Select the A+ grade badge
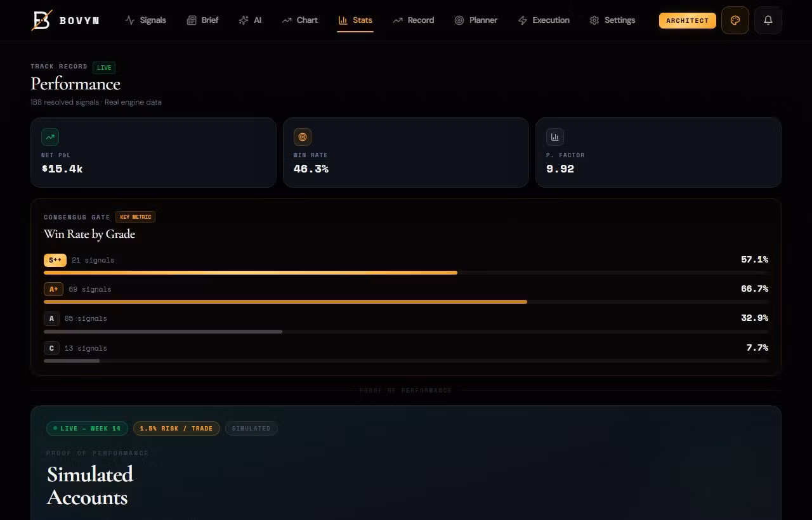The image size is (812, 520). (x=53, y=289)
